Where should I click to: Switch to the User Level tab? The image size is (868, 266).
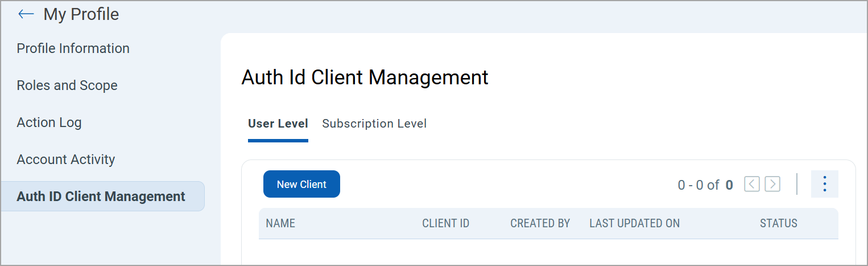click(x=278, y=124)
